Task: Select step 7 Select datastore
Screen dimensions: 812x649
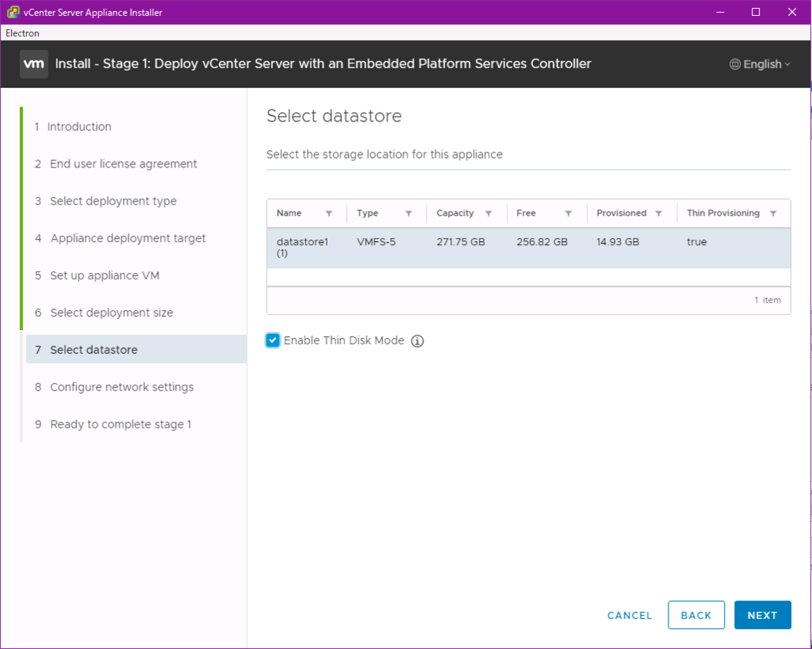Action: click(x=136, y=350)
